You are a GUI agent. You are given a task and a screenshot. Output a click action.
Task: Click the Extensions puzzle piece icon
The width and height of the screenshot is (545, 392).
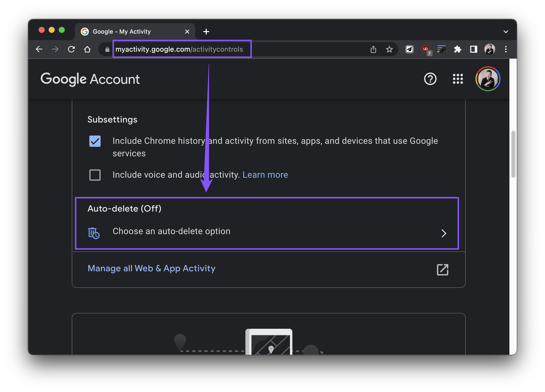point(457,49)
